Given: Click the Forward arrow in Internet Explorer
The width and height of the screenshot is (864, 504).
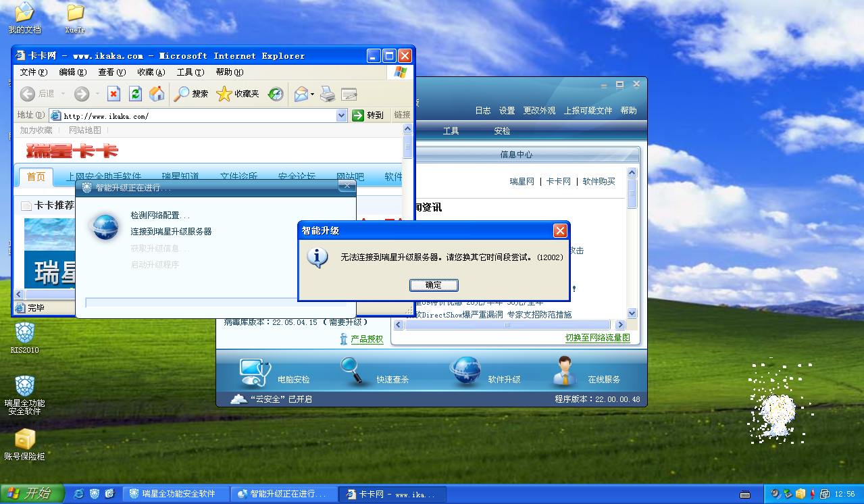Looking at the screenshot, I should [82, 94].
